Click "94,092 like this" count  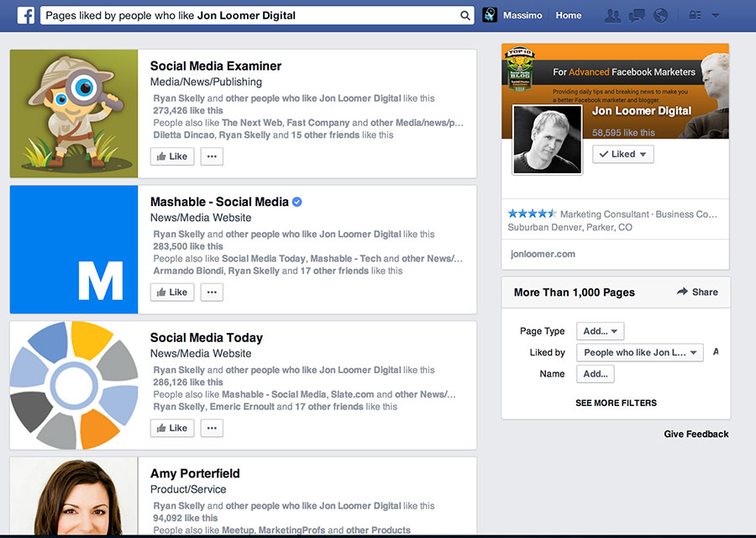(185, 518)
